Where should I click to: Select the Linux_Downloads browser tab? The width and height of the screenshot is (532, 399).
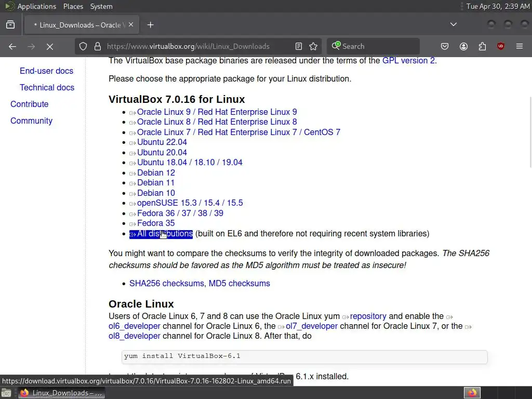pyautogui.click(x=82, y=25)
